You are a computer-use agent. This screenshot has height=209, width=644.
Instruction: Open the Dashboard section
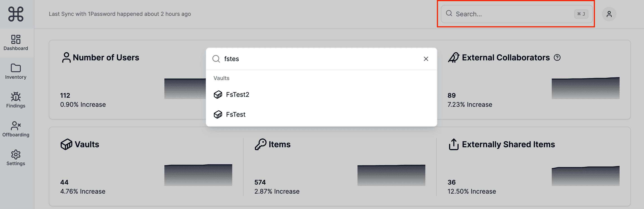click(x=16, y=43)
